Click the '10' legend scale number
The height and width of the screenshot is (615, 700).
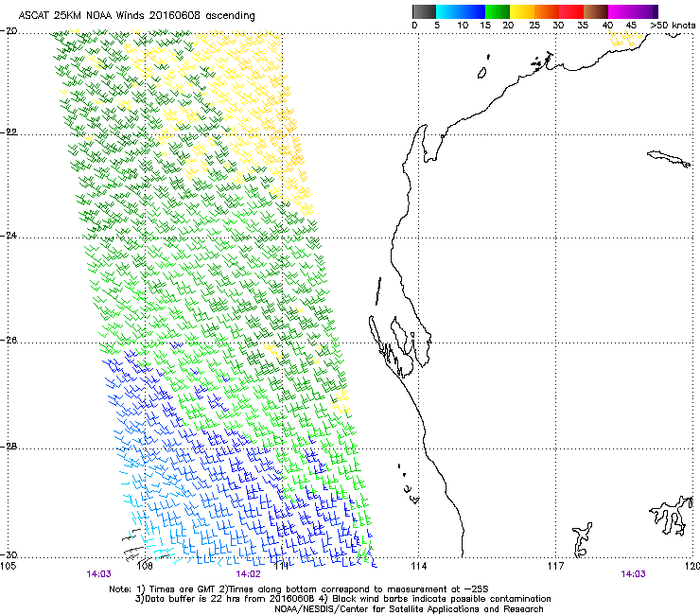point(463,26)
